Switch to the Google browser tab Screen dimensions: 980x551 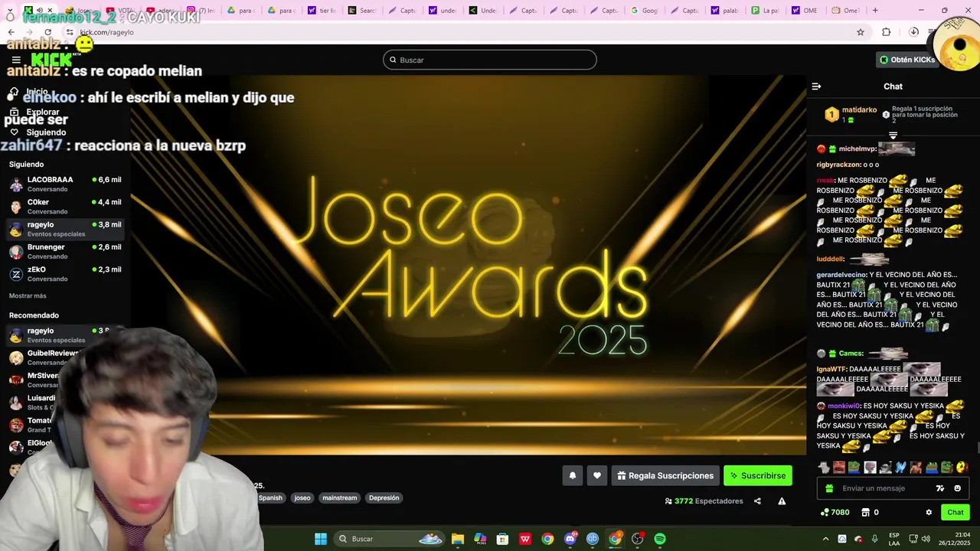644,11
